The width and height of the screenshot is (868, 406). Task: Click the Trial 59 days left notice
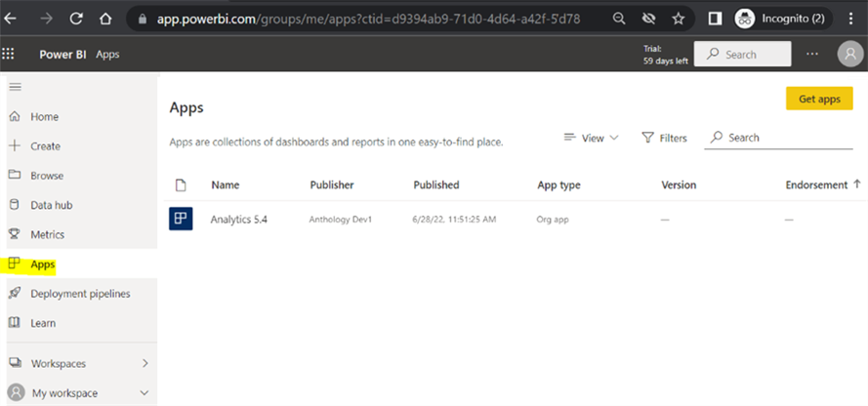(665, 55)
